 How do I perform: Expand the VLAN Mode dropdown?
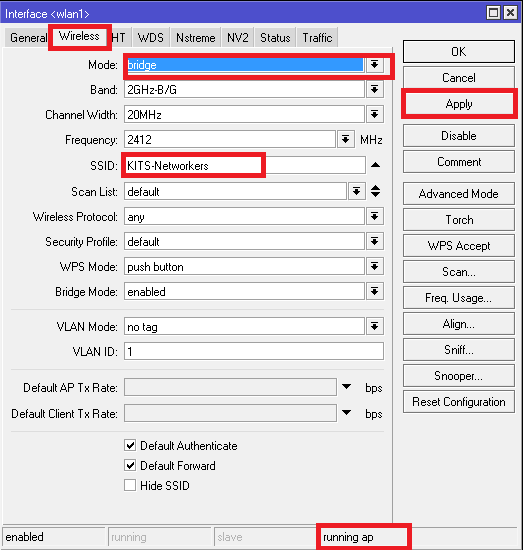(375, 327)
